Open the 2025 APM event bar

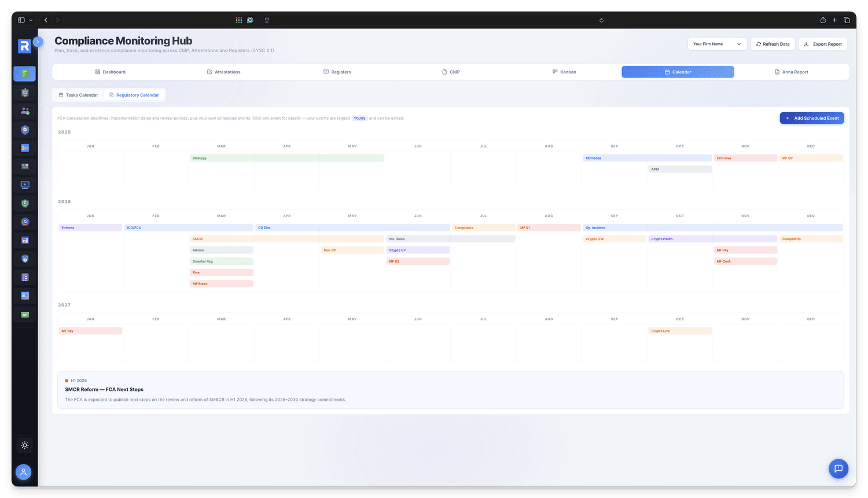coord(680,169)
